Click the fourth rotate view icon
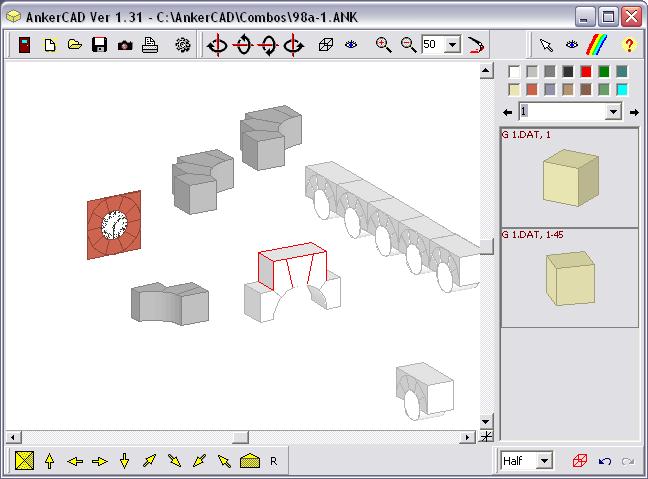Viewport: 648px width, 479px height. (293, 45)
